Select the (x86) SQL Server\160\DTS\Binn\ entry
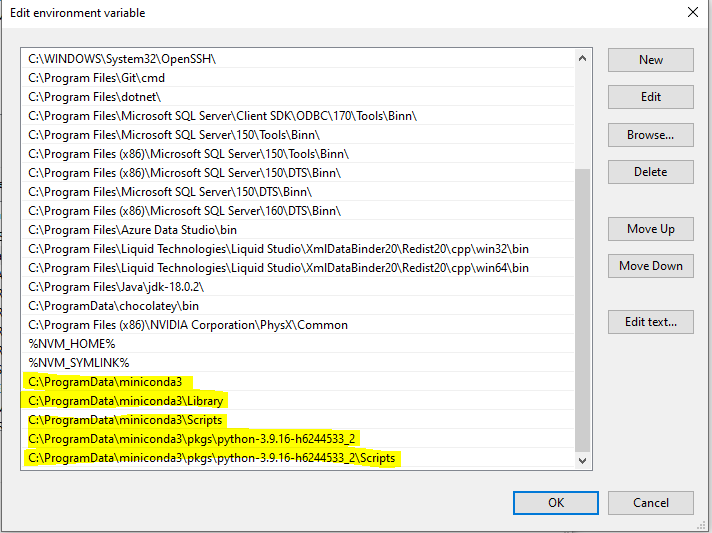The width and height of the screenshot is (712, 533). pyautogui.click(x=298, y=211)
